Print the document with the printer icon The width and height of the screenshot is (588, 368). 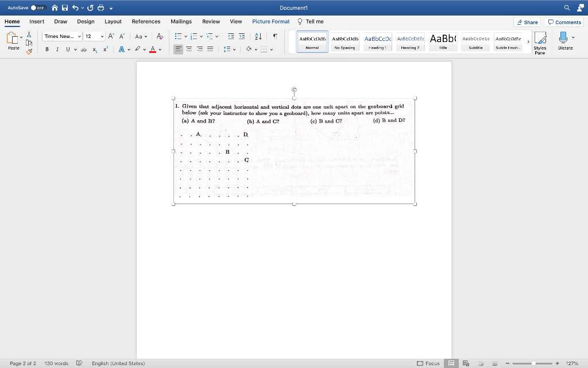click(x=101, y=7)
